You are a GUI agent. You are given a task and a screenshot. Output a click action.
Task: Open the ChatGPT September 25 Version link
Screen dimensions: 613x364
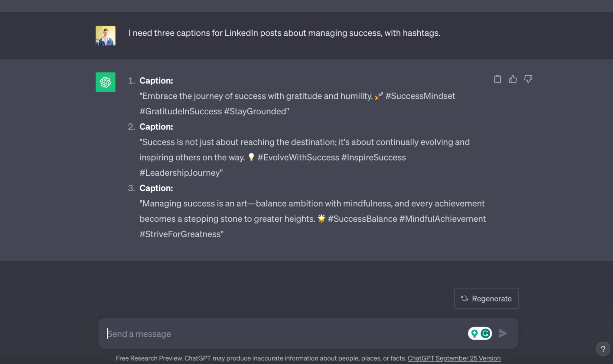pos(454,358)
